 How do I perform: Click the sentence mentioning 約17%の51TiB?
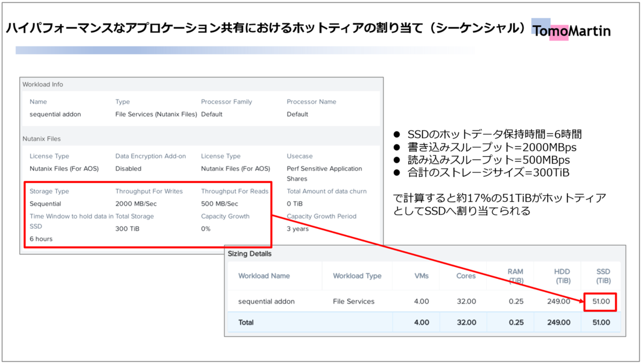click(499, 204)
